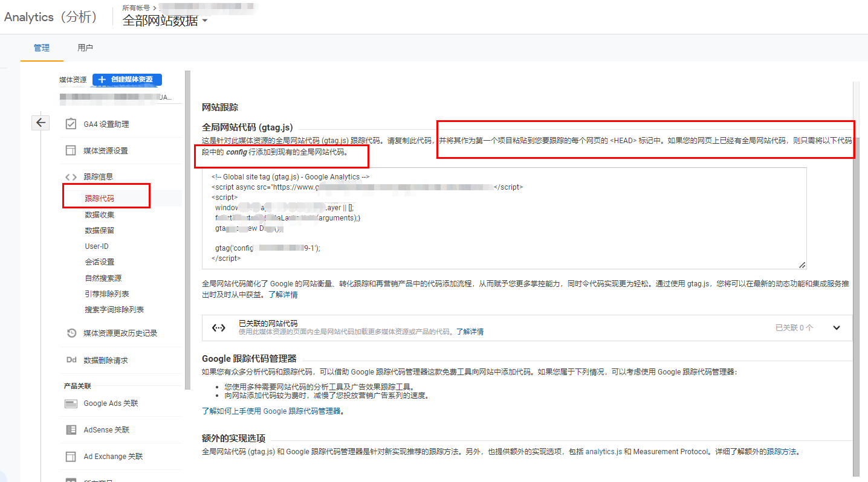Click the sidebar vertical scrollbar
This screenshot has height=482, width=868.
tap(187, 230)
